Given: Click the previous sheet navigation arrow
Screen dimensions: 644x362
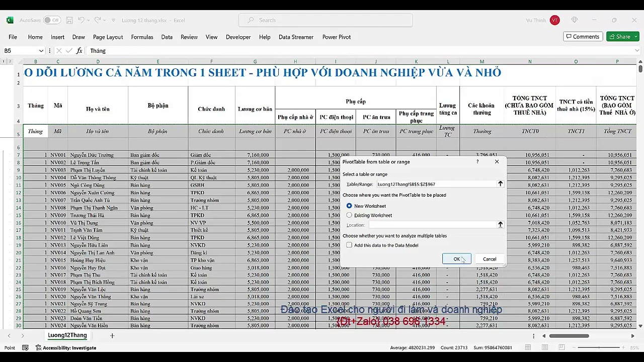Looking at the screenshot, I should click(9, 335).
